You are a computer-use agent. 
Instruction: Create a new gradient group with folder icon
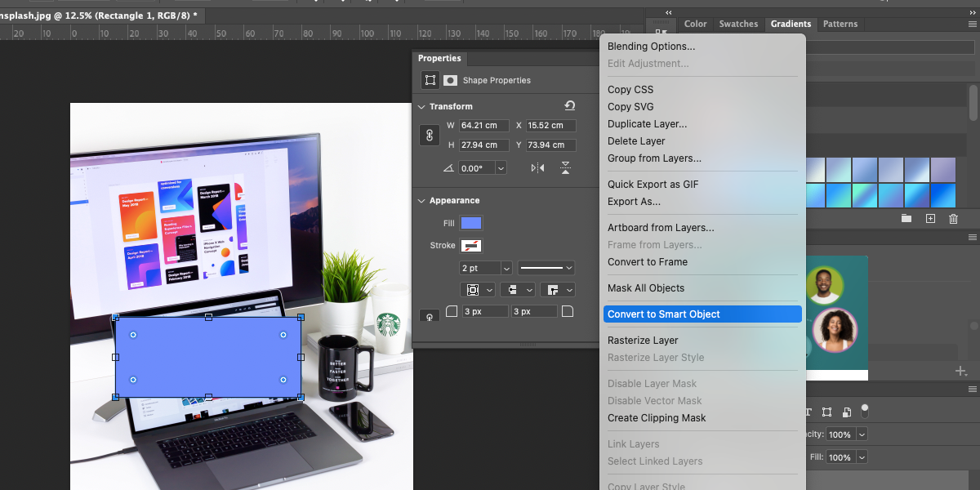point(906,218)
